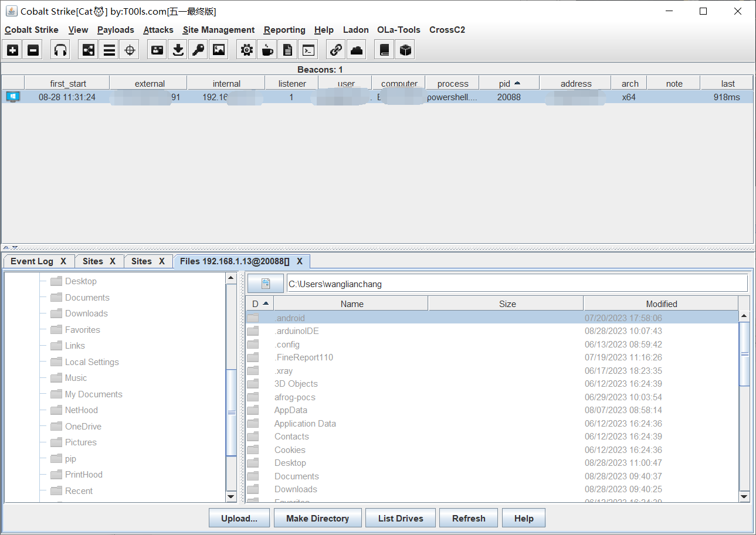Open screenshots picture icon
The image size is (756, 535).
click(219, 50)
